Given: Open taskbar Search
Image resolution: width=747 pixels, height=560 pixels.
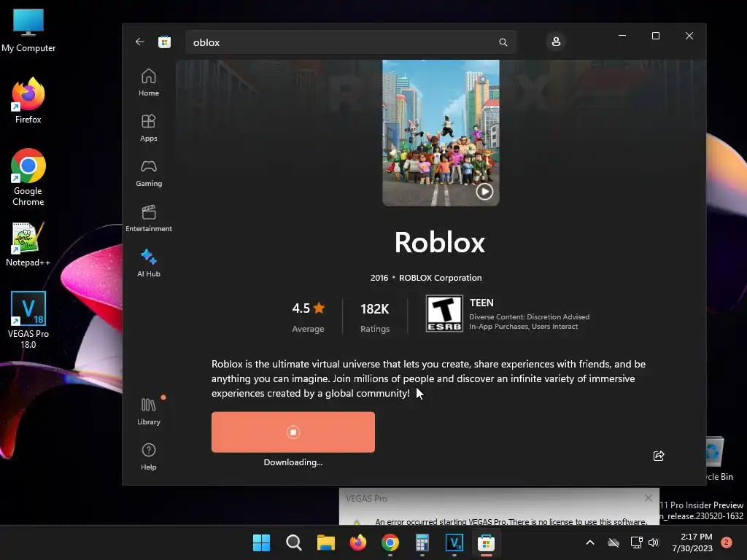Looking at the screenshot, I should click(x=293, y=542).
